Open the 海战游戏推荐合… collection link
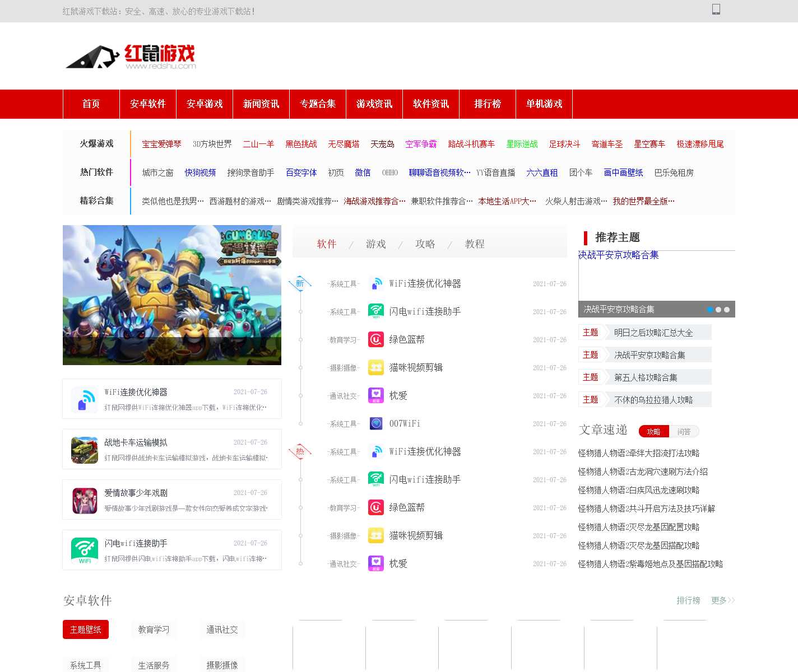 (x=374, y=201)
